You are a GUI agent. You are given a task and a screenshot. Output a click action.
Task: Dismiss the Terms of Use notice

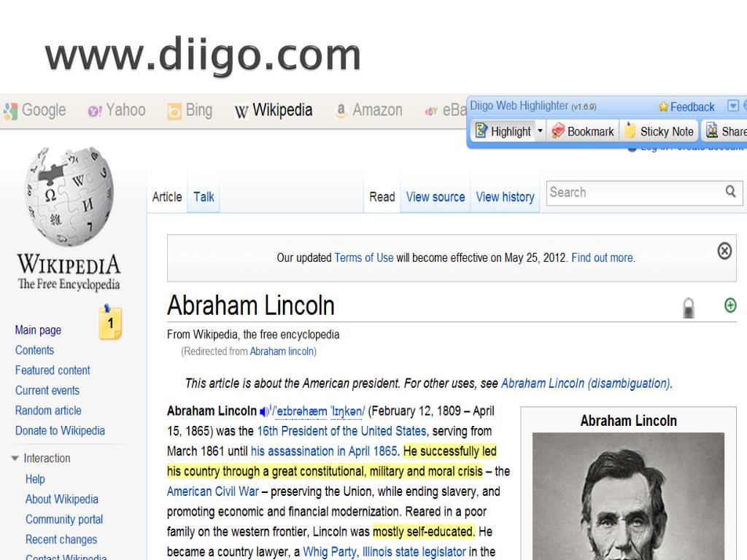coord(724,251)
